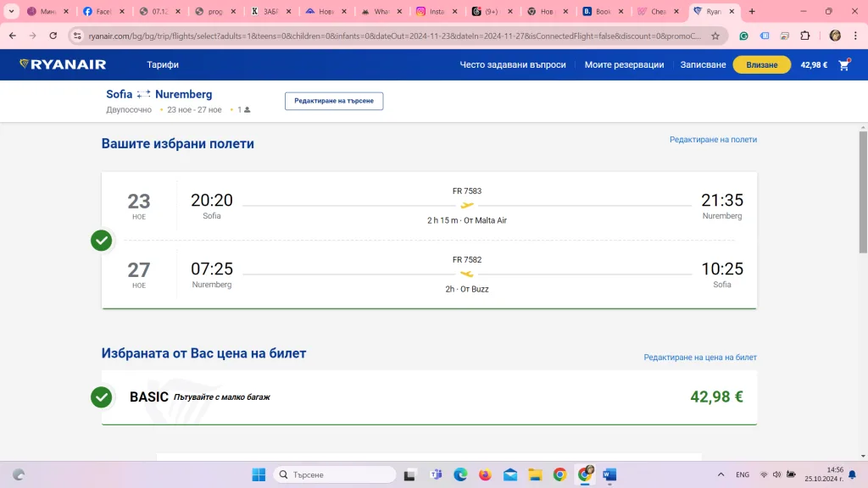Click the flight number FR 7583
The width and height of the screenshot is (868, 488).
[467, 191]
